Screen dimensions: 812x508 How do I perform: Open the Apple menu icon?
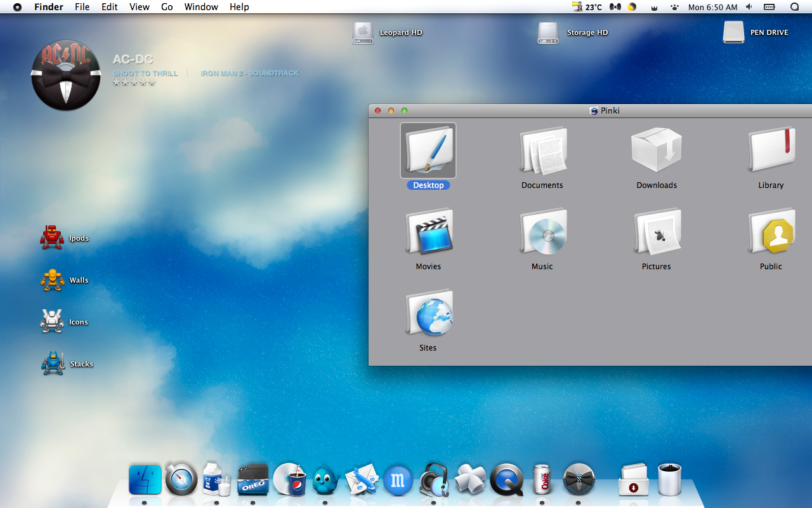(17, 7)
